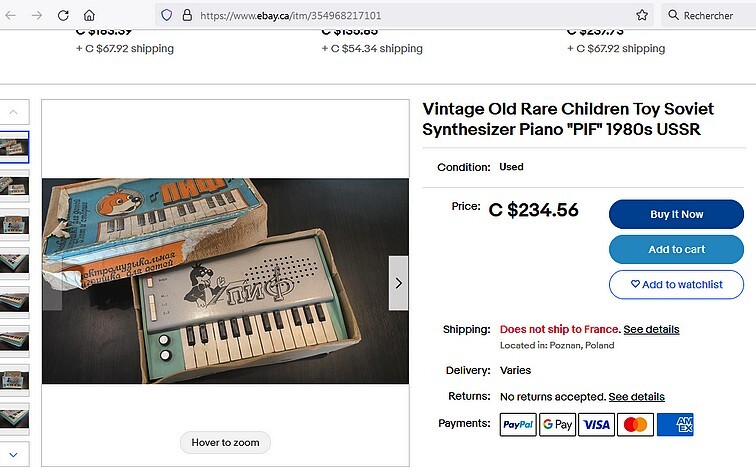The height and width of the screenshot is (468, 756).
Task: Go to the browser home page
Action: click(x=89, y=16)
